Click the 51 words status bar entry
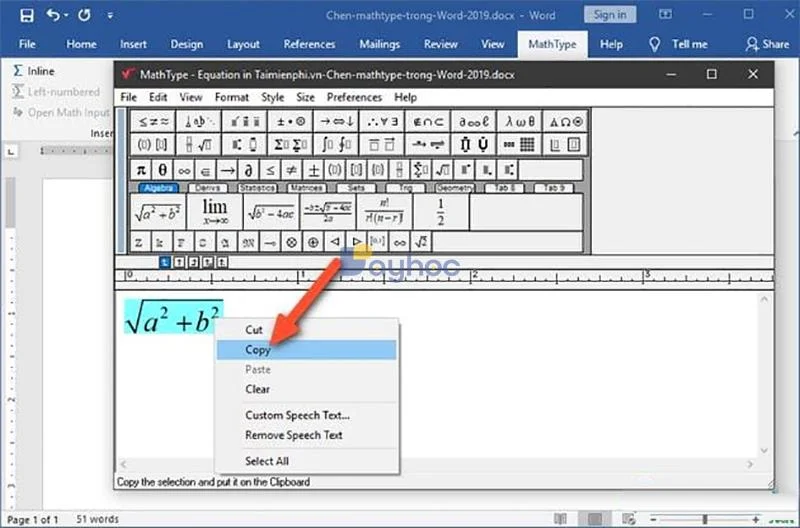The image size is (800, 528). tap(97, 519)
